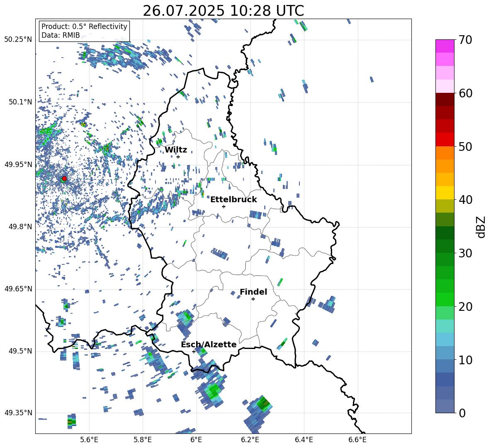Click the colorbar 60 tick label

[465, 93]
